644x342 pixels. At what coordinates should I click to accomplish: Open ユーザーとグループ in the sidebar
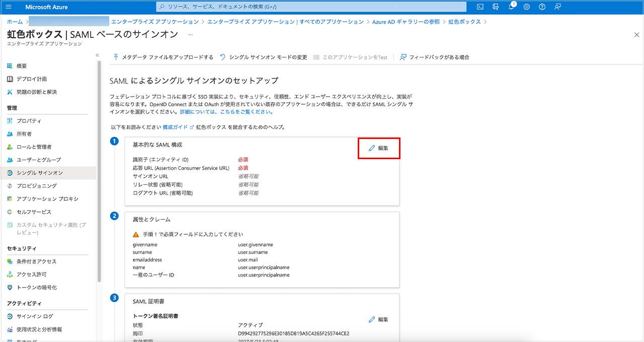click(x=38, y=160)
